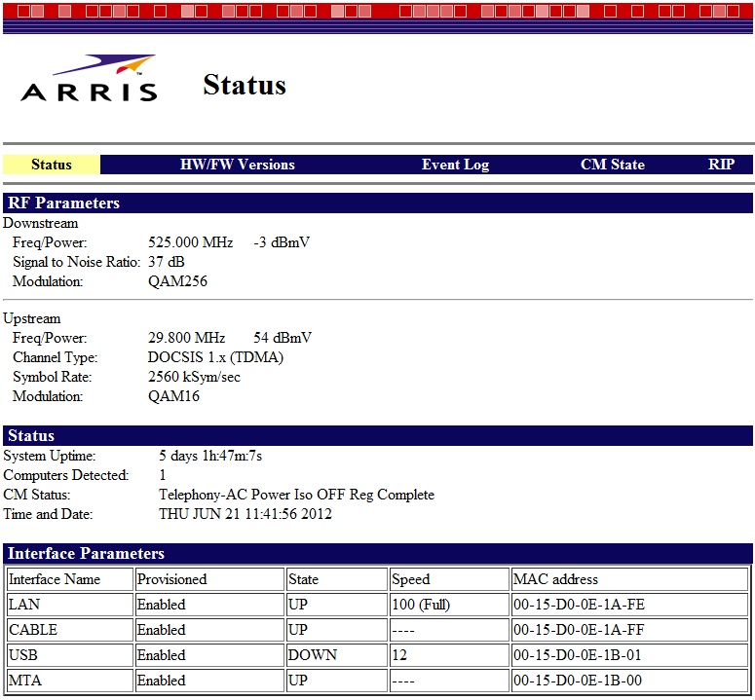Click the Upstream heading
Image resolution: width=755 pixels, height=700 pixels.
click(x=32, y=318)
